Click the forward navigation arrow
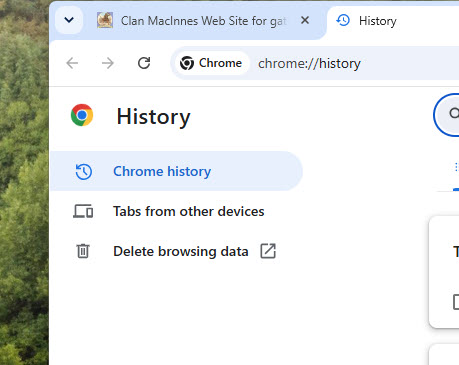This screenshot has height=365, width=459. [x=108, y=63]
